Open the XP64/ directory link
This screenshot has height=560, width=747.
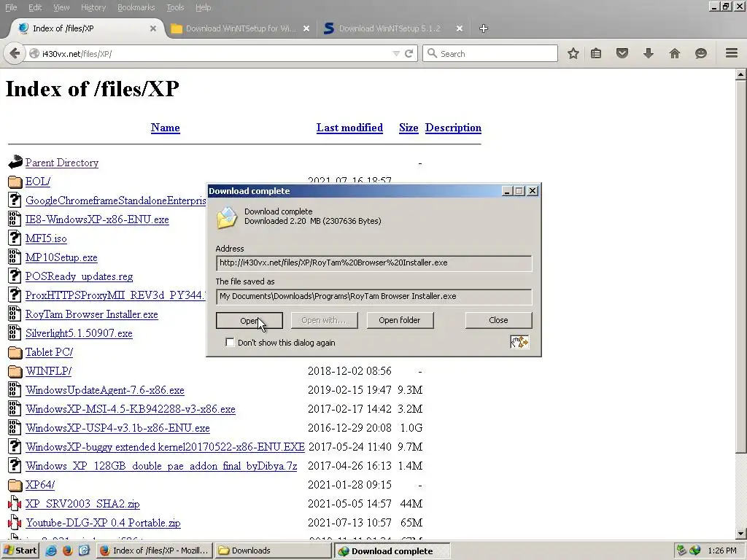(40, 485)
